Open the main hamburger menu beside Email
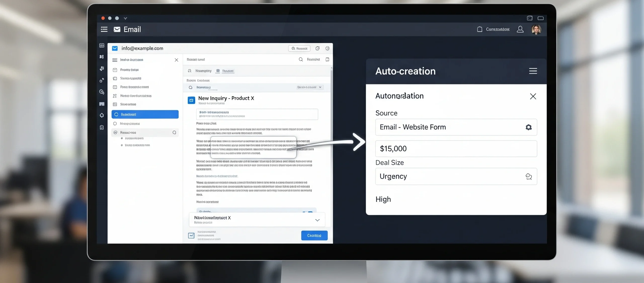Viewport: 644px width, 283px height. click(x=104, y=29)
